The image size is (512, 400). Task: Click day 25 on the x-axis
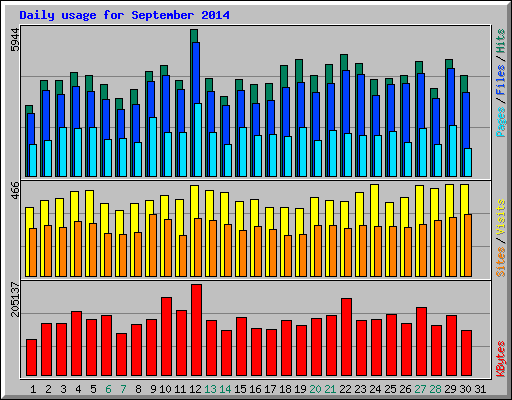coord(390,389)
